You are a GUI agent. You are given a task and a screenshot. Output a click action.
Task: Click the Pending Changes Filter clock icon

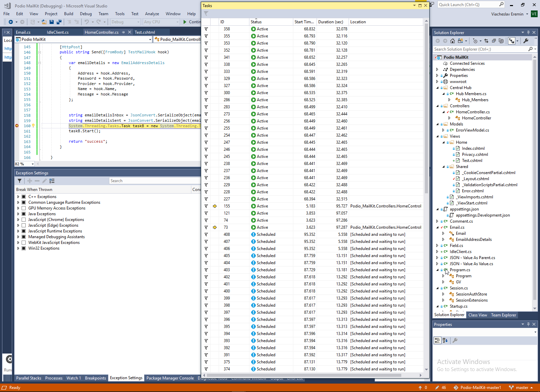pyautogui.click(x=475, y=41)
